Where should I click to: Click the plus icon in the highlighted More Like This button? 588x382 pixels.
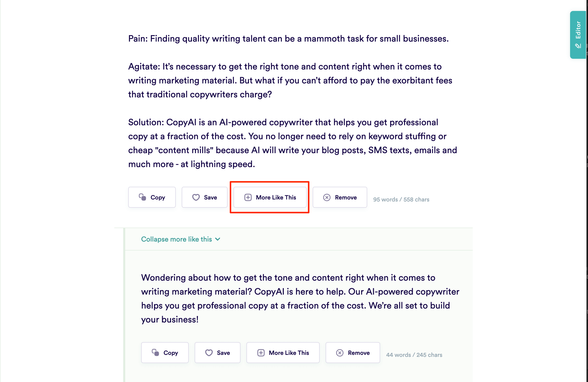(x=248, y=197)
